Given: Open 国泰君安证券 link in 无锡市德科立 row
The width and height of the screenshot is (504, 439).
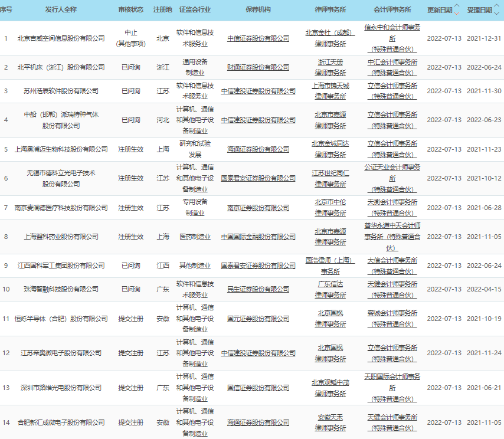Looking at the screenshot, I should 258,178.
